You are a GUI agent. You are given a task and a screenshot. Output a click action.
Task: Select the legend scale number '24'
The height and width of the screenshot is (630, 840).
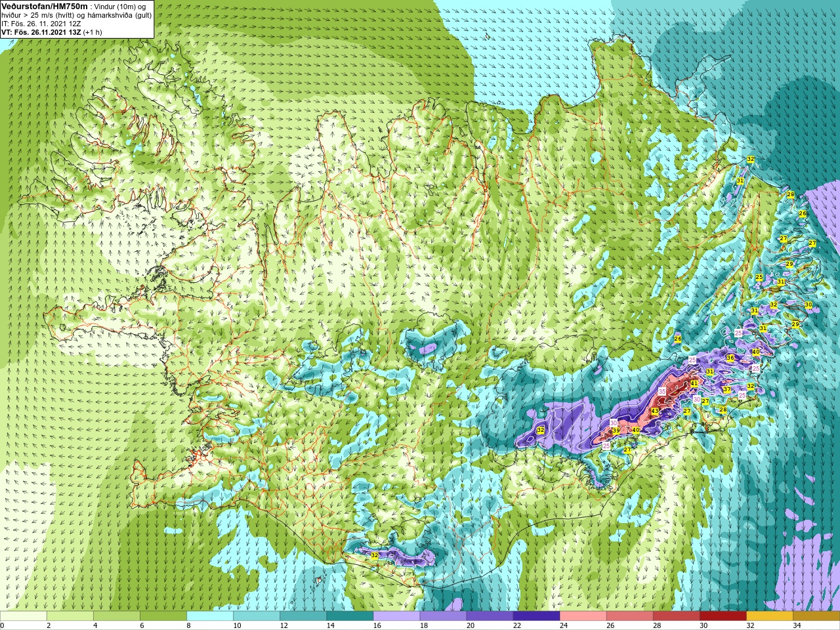pos(563,625)
